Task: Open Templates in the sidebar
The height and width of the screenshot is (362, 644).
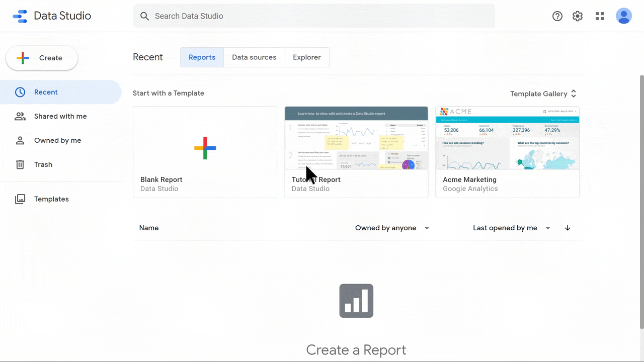Action: [x=61, y=199]
